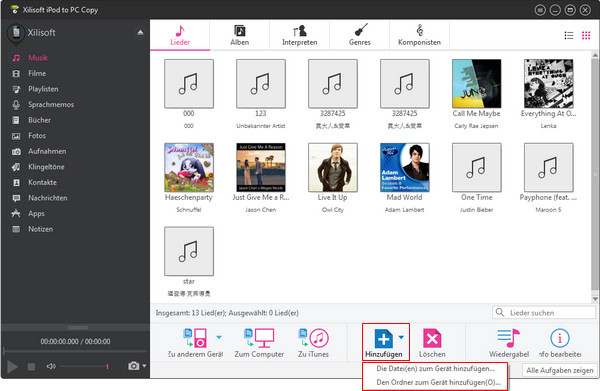Viewport: 600px width, 391px height.
Task: Select the 000 song thumbnail
Action: coord(189,84)
